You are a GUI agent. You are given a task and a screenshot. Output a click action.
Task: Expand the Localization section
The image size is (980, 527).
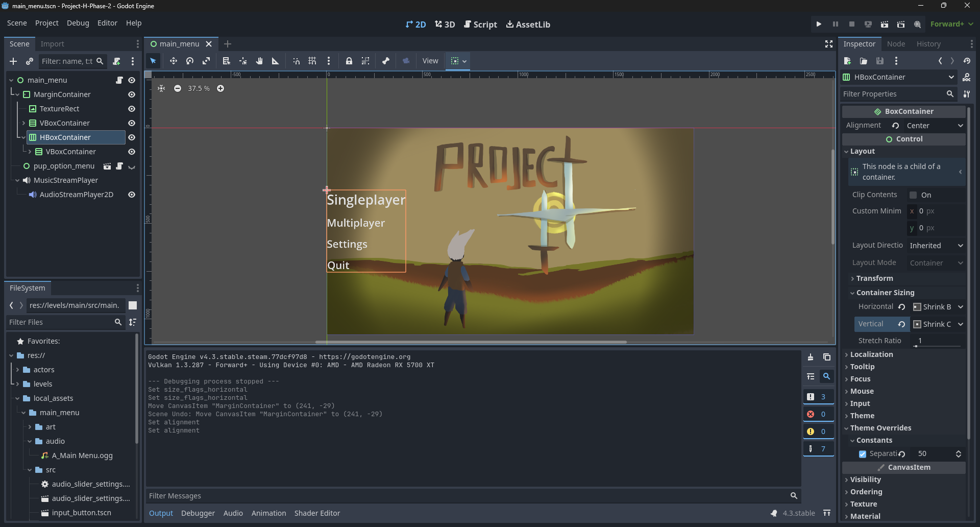(x=872, y=354)
